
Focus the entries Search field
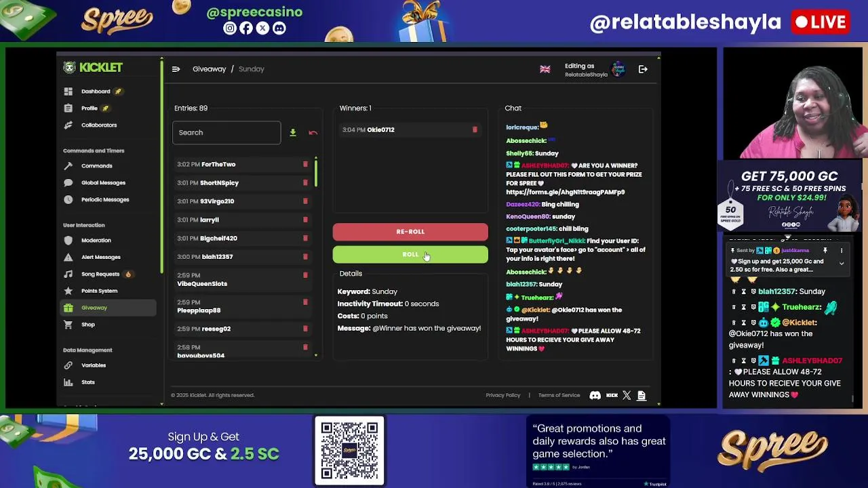[226, 133]
